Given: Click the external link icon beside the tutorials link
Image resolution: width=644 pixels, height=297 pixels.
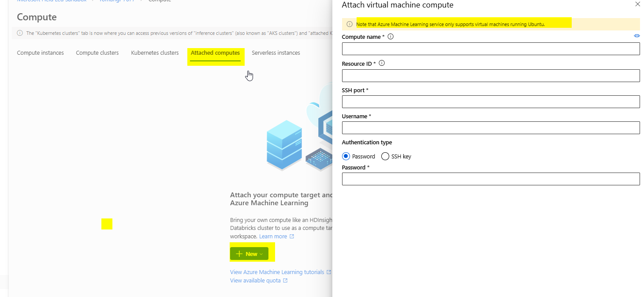Looking at the screenshot, I should click(329, 272).
